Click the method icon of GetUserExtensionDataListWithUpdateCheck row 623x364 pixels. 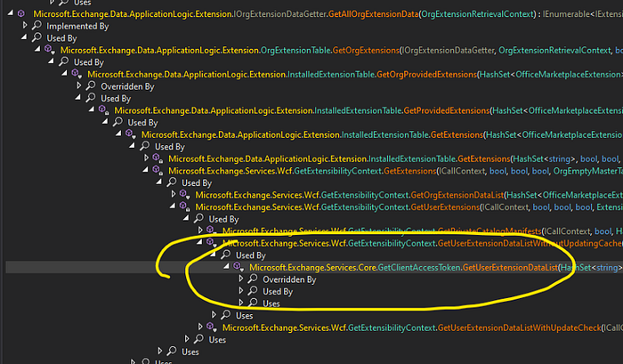pos(212,328)
